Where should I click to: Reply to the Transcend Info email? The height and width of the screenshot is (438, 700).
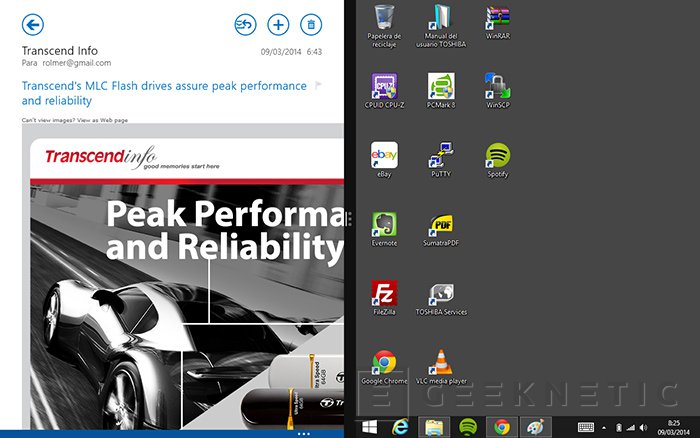(x=245, y=25)
